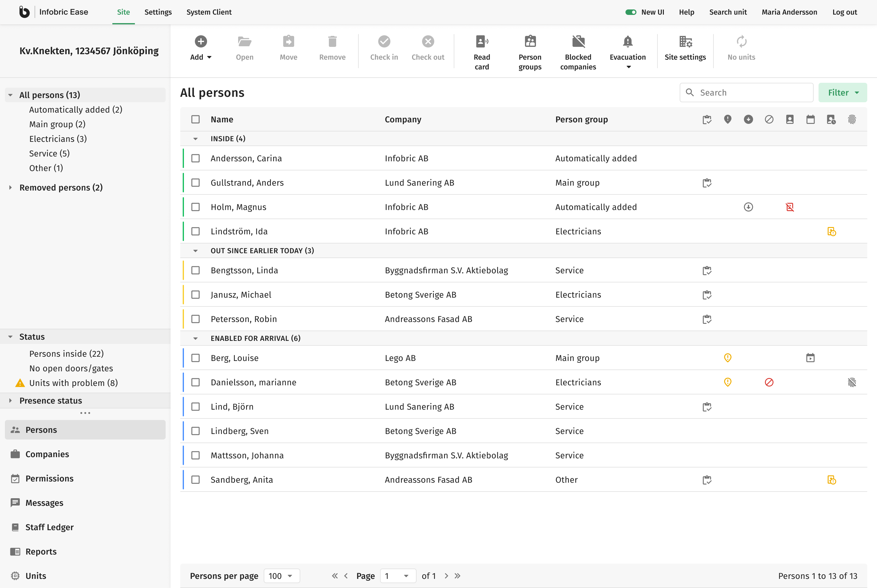Click the Help link
The height and width of the screenshot is (588, 877).
686,12
